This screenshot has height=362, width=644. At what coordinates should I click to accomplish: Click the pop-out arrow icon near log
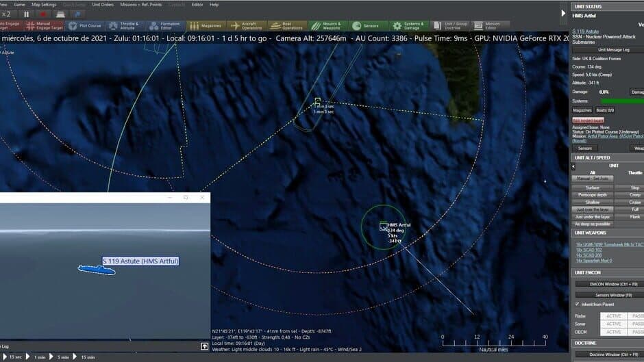205,346
